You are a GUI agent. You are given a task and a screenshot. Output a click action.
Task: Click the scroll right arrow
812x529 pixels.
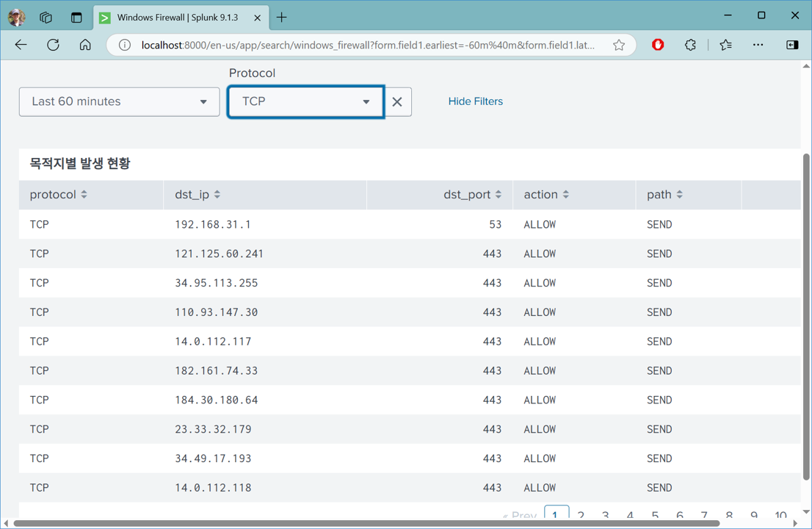point(795,523)
